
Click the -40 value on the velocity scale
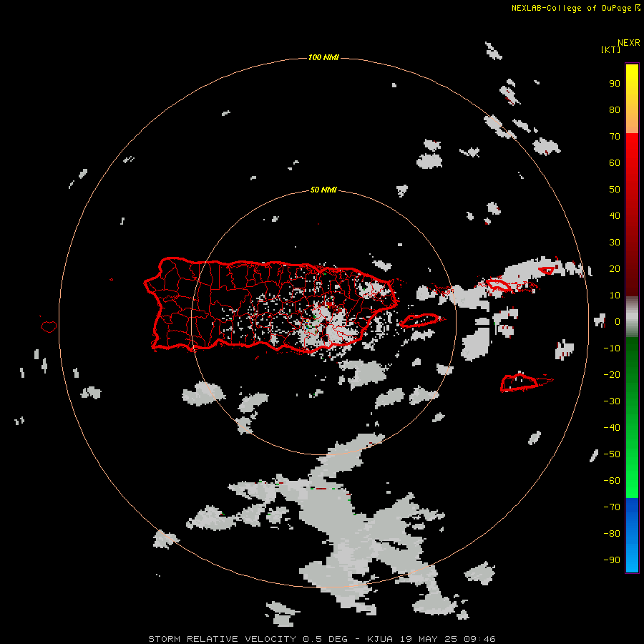[612, 428]
